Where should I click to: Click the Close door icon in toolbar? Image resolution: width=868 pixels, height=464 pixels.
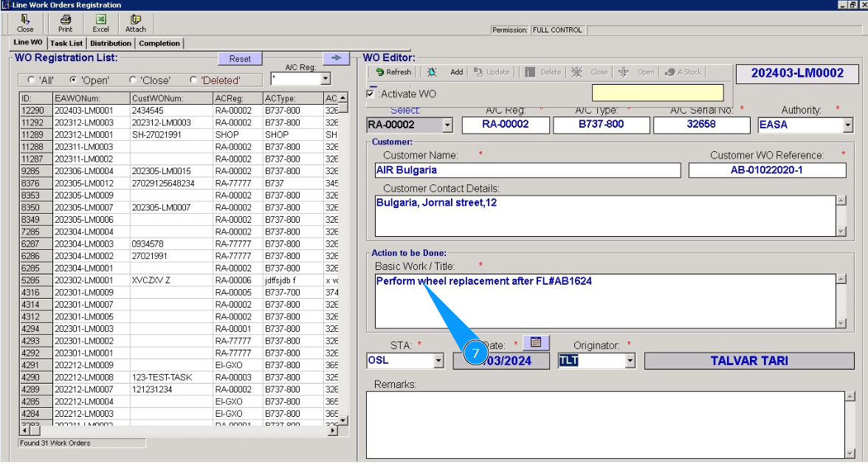click(25, 20)
